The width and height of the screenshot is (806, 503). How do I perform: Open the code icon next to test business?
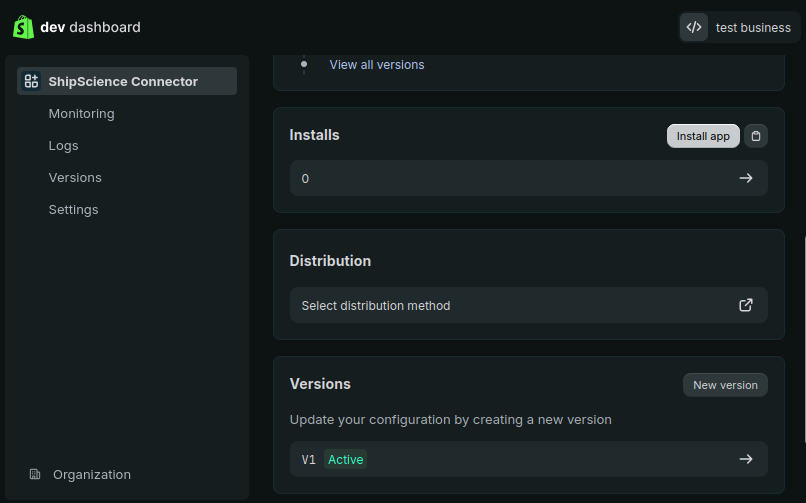point(694,27)
